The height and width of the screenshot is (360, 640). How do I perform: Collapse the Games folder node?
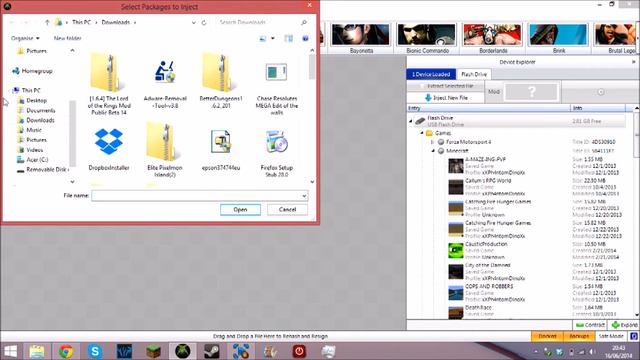[422, 133]
